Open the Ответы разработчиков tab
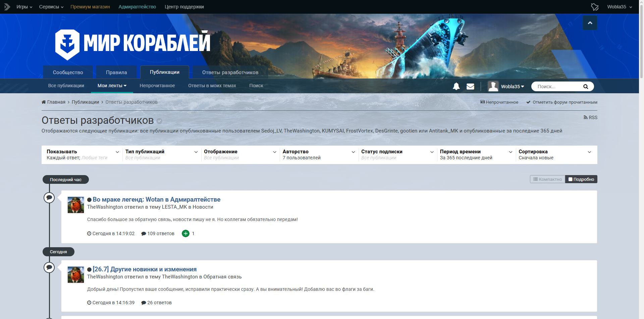The image size is (644, 319). click(x=230, y=72)
